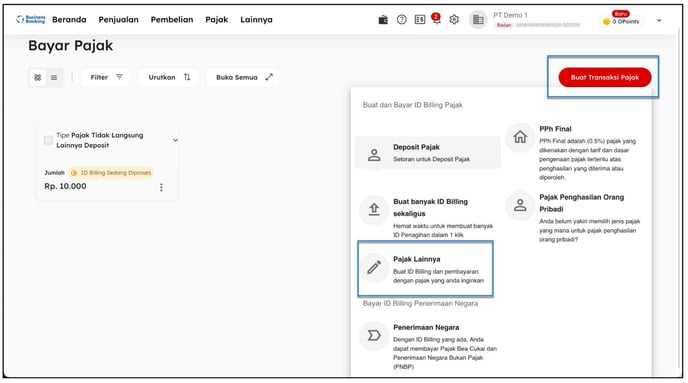Image resolution: width=688 pixels, height=383 pixels.
Task: Open the Penjualan menu
Action: pyautogui.click(x=118, y=20)
